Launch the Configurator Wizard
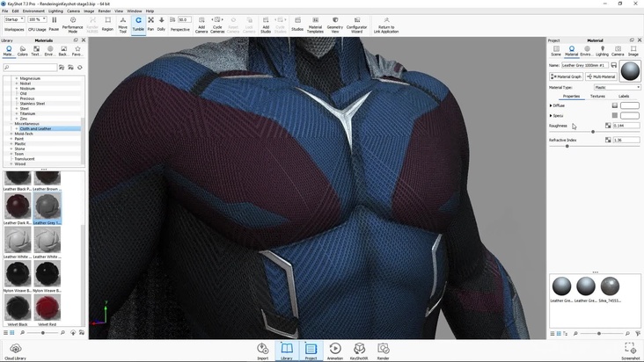The image size is (644, 362). [x=356, y=25]
